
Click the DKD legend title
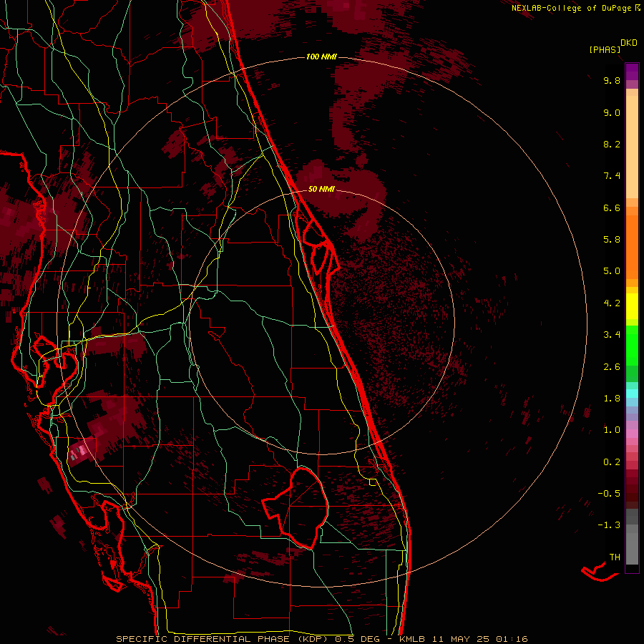(x=629, y=43)
